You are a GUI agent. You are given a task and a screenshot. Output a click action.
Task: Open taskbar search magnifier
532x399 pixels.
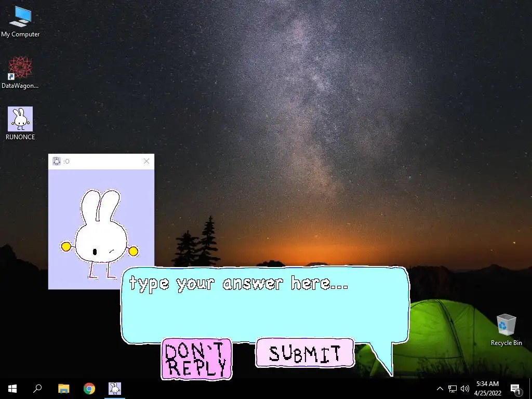[37, 389]
